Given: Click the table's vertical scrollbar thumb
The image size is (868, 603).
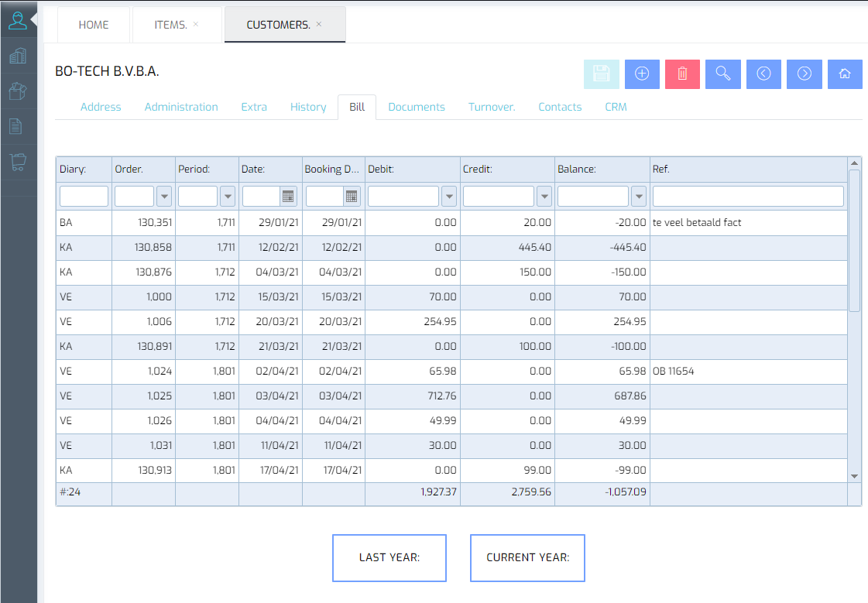Looking at the screenshot, I should tap(854, 241).
